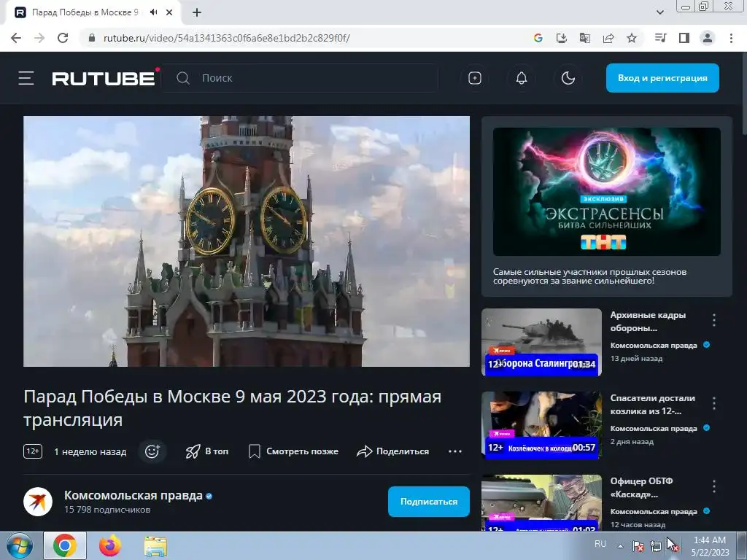Open more actions three dots under video
This screenshot has width=747, height=560.
(455, 451)
